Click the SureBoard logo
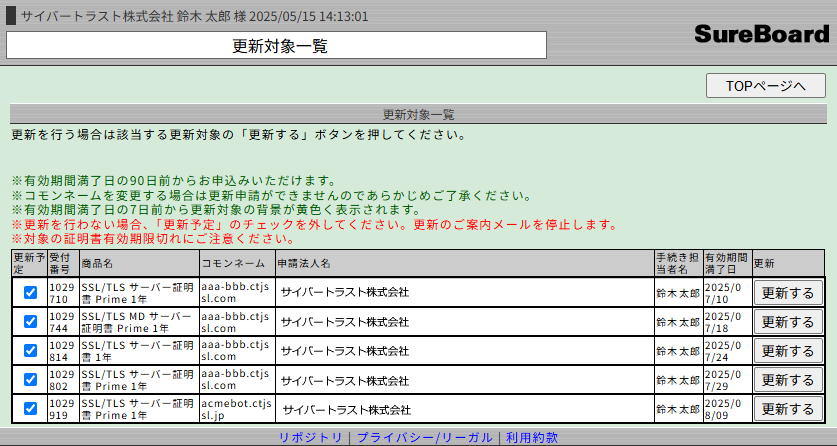The image size is (837, 446). [x=761, y=34]
